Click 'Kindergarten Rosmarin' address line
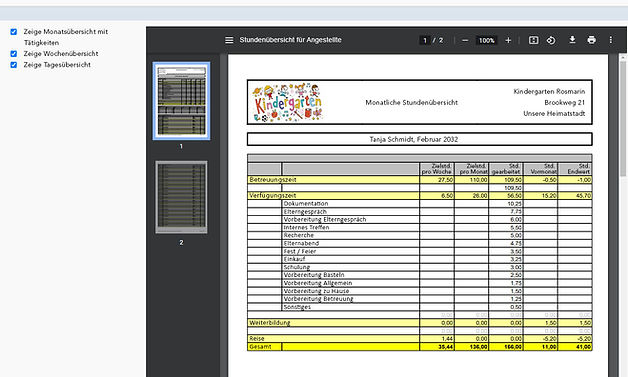 click(x=549, y=91)
